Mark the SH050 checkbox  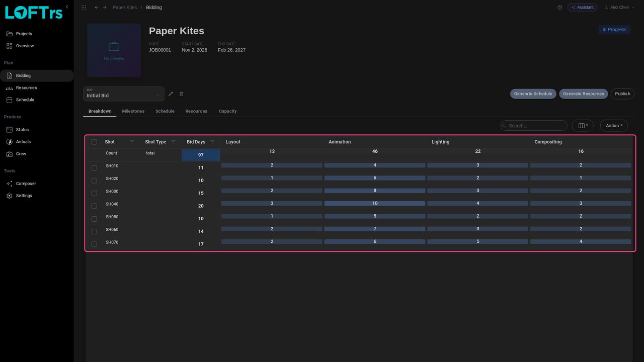(94, 219)
